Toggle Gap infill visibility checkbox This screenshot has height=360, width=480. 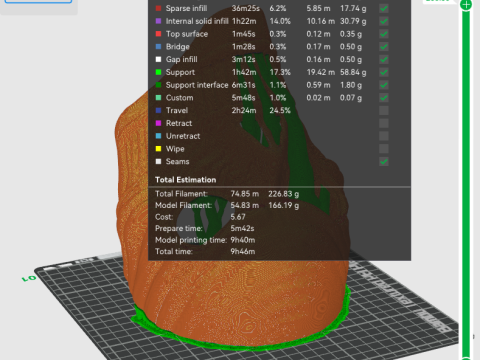tap(384, 59)
